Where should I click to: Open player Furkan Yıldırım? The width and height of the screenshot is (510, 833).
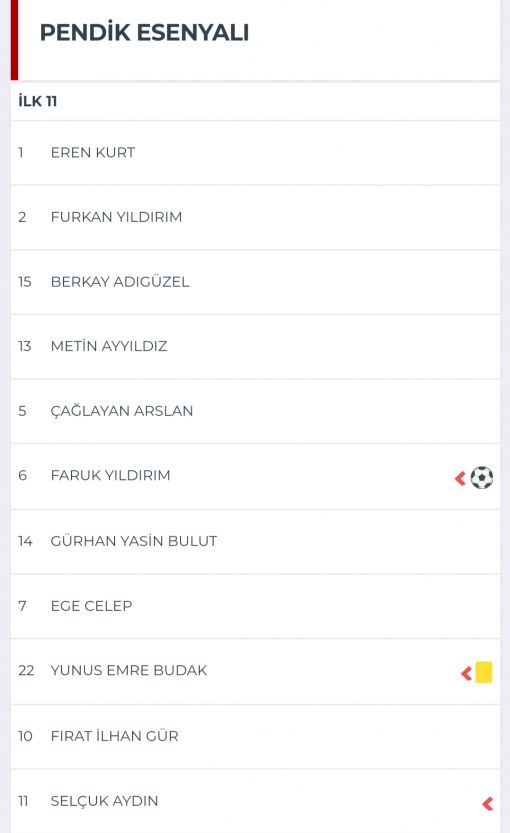click(x=255, y=217)
